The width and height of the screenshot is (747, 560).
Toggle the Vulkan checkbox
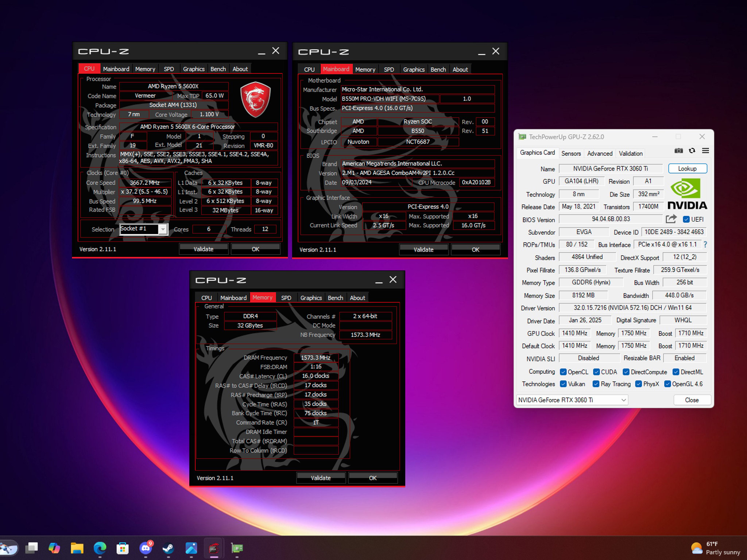click(x=563, y=384)
